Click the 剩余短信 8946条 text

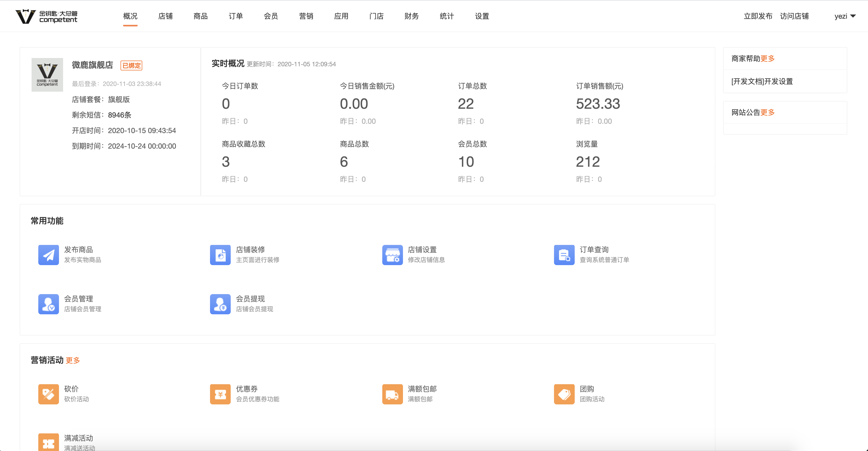click(101, 115)
